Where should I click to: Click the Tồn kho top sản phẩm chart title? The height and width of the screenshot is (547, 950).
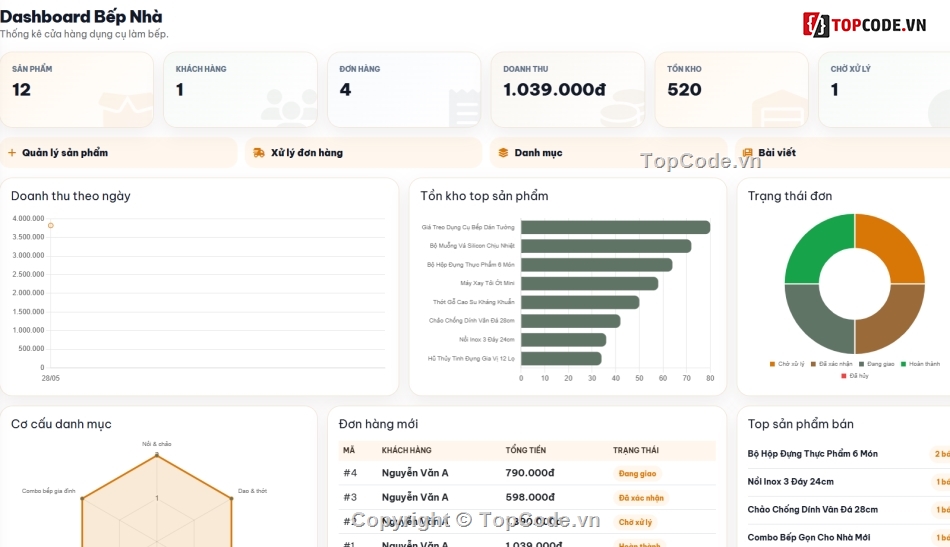[x=484, y=196]
